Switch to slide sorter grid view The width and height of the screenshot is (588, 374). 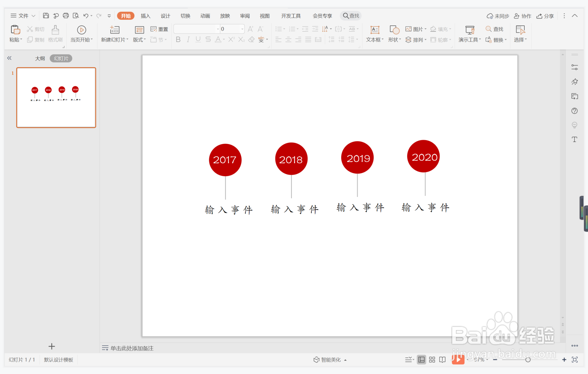(x=432, y=360)
